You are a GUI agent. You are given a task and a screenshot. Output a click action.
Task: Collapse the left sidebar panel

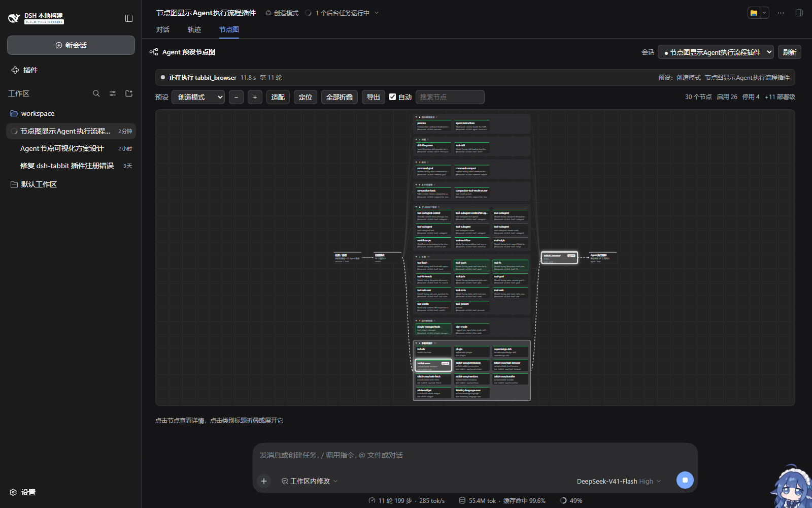(129, 18)
